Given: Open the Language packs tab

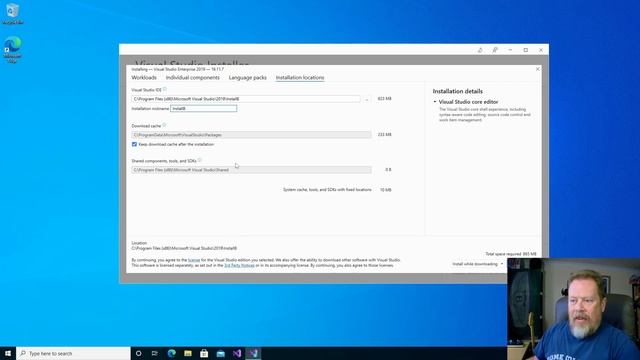Looking at the screenshot, I should point(247,78).
